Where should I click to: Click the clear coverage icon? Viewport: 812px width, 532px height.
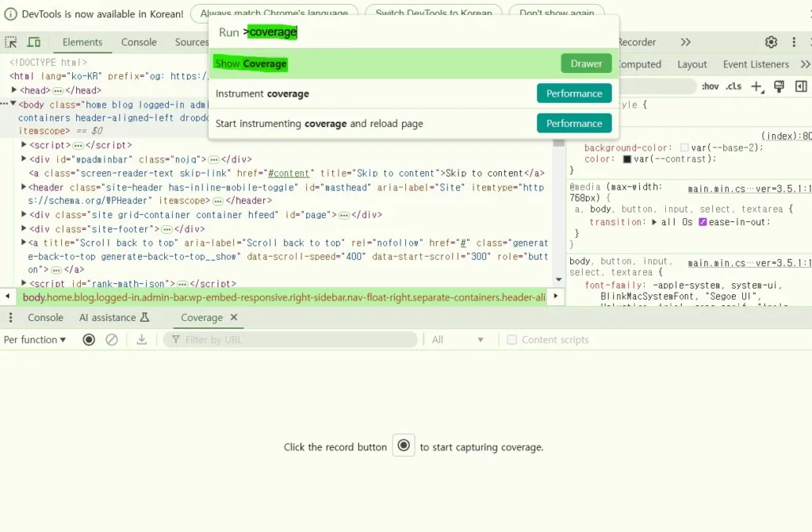112,339
